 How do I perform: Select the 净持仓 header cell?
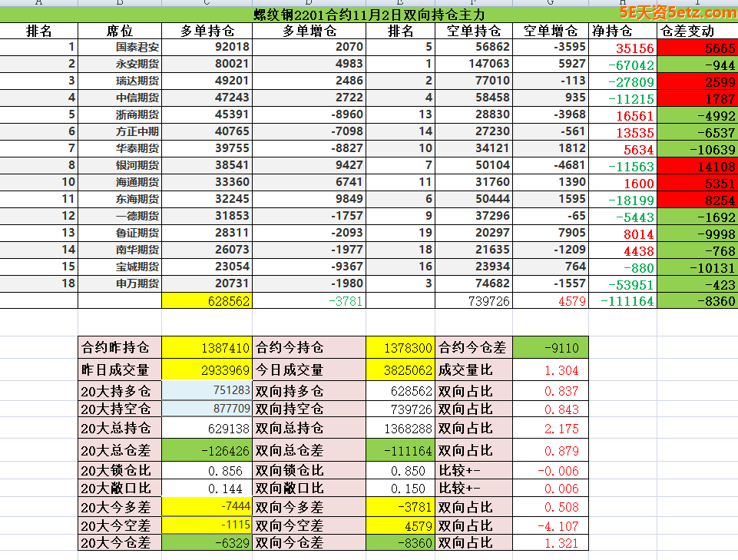click(612, 31)
